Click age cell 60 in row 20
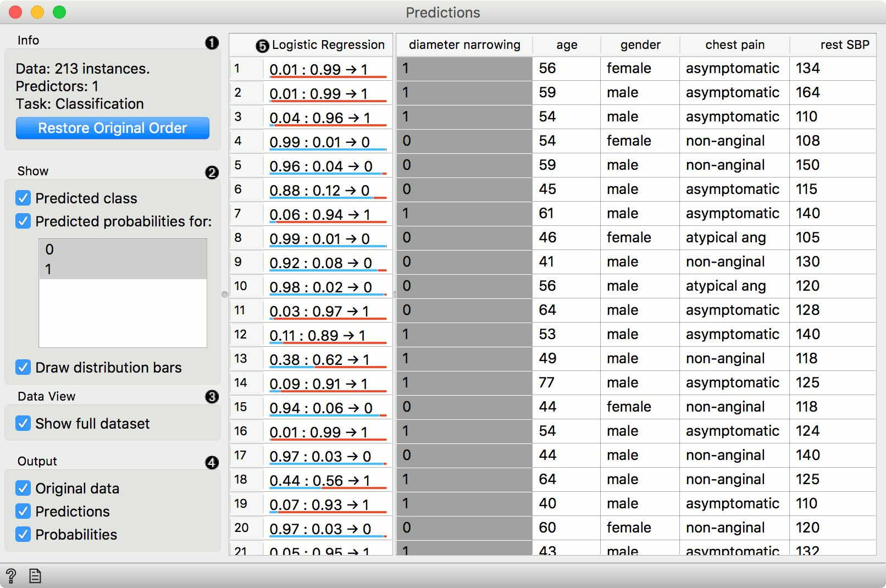This screenshot has width=886, height=588. [x=567, y=528]
